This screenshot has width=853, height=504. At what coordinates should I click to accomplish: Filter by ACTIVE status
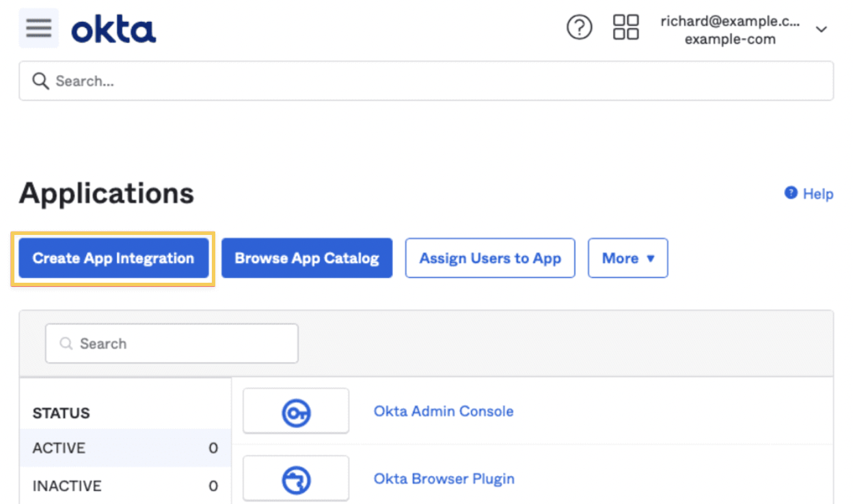click(x=125, y=448)
